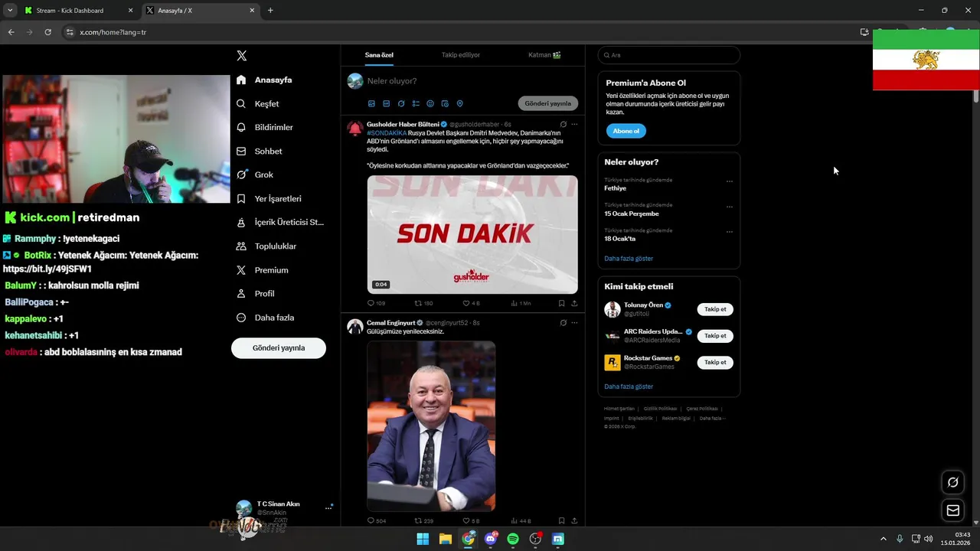This screenshot has width=980, height=551.
Task: Follow Rockstar Games
Action: (x=715, y=363)
